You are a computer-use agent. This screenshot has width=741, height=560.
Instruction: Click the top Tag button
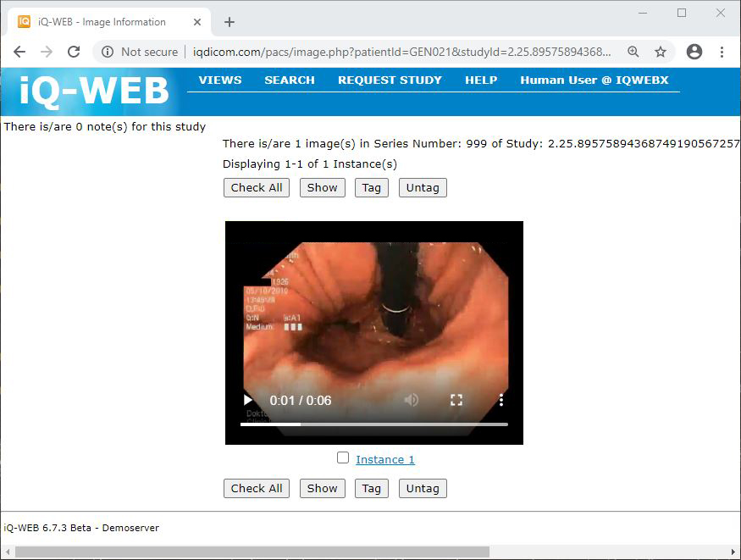(372, 187)
